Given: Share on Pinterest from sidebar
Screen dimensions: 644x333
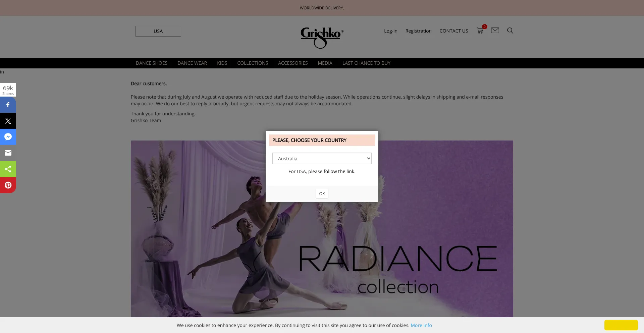Looking at the screenshot, I should 8,185.
